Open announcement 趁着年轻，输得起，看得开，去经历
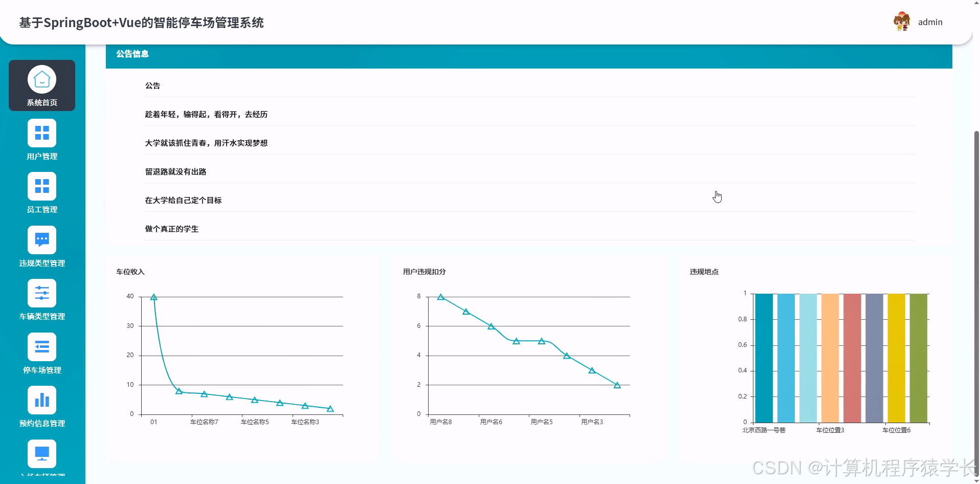Viewport: 980px width, 484px height. [206, 115]
